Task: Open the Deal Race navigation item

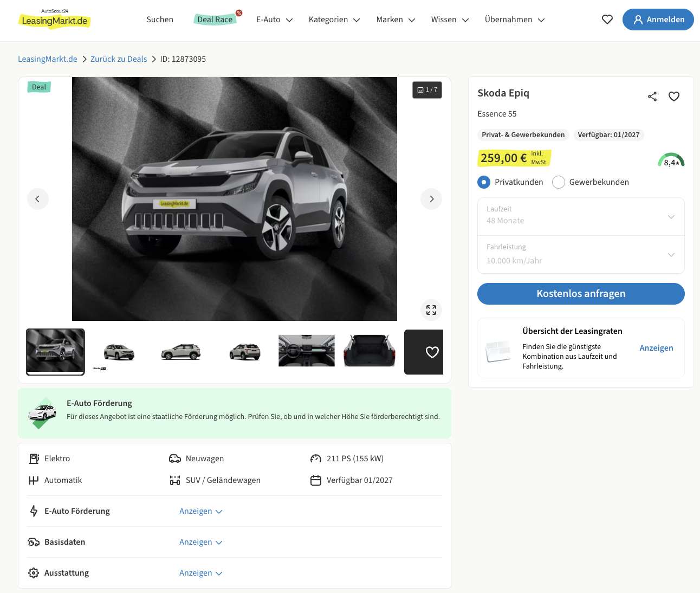Action: click(x=215, y=20)
